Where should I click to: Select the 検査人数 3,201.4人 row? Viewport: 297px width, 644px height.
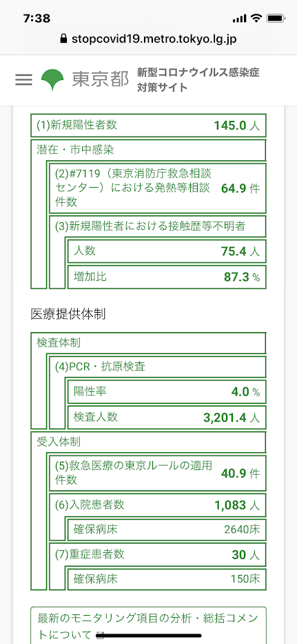click(167, 418)
